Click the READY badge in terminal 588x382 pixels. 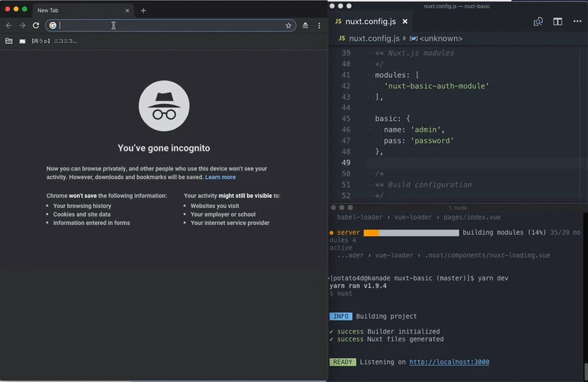tap(342, 362)
